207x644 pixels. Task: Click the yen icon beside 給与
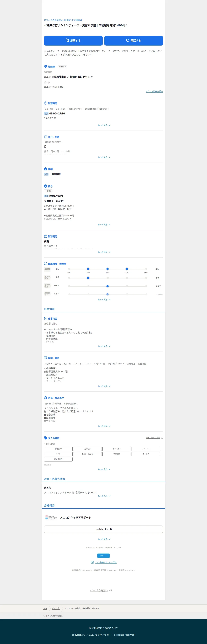click(46, 186)
